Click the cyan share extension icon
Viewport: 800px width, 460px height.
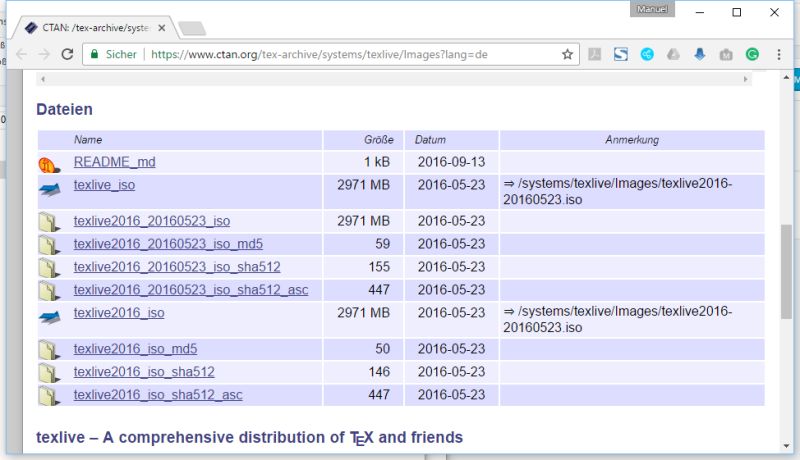pos(647,54)
